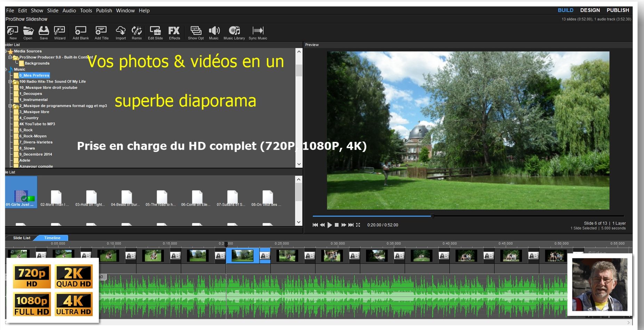Viewport: 644px width, 330px height.
Task: Open the Edit menu
Action: coord(23,10)
